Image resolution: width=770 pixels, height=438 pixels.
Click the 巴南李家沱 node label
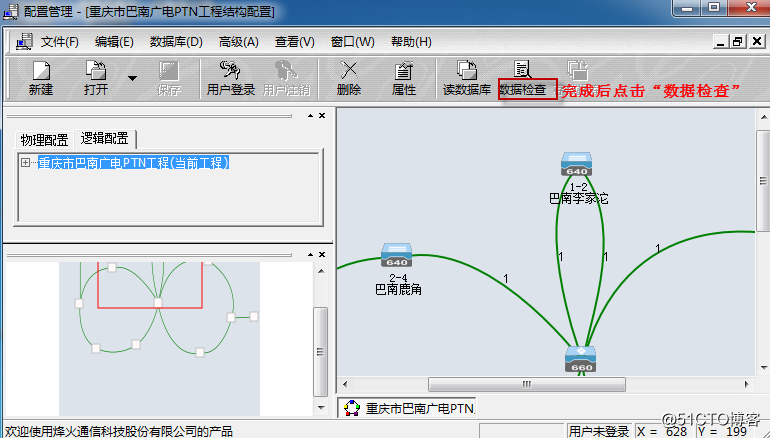[x=578, y=198]
